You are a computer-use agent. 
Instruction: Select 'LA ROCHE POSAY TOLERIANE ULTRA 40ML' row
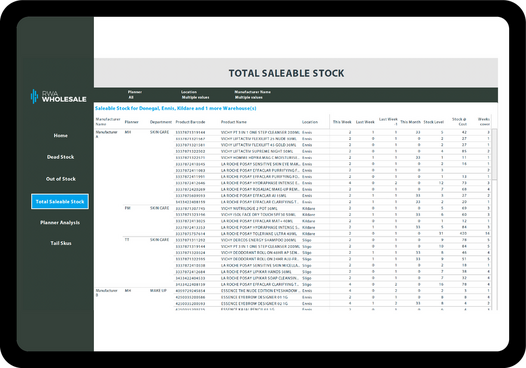pos(332,234)
